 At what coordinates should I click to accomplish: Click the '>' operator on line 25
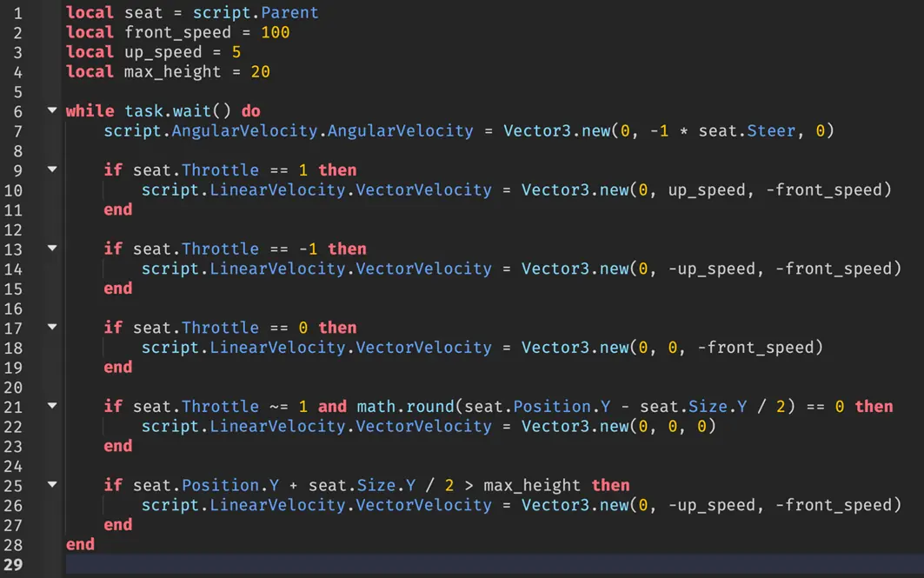[x=469, y=486]
